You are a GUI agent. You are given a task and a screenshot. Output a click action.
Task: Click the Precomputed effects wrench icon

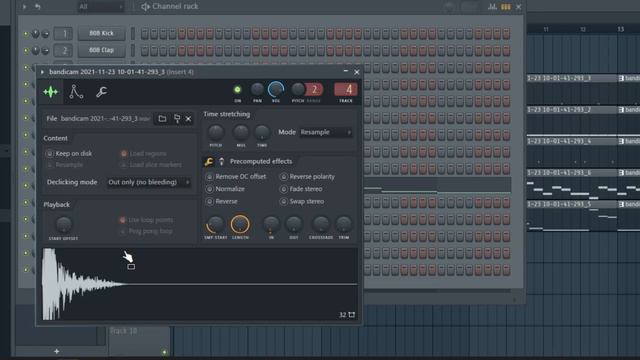coord(209,162)
